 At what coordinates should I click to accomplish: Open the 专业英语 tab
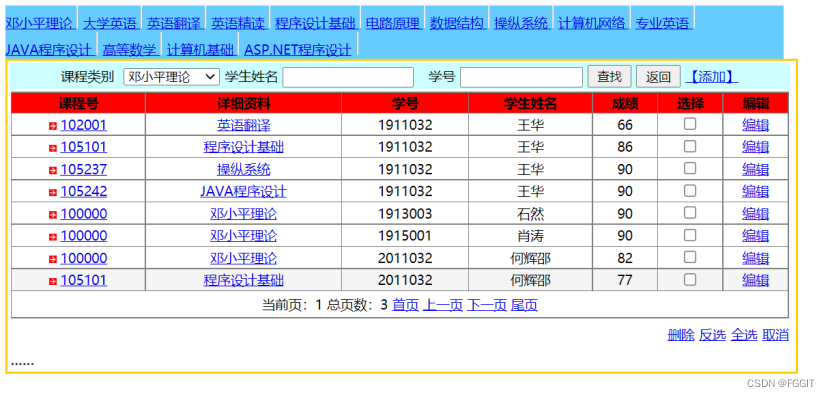[662, 23]
